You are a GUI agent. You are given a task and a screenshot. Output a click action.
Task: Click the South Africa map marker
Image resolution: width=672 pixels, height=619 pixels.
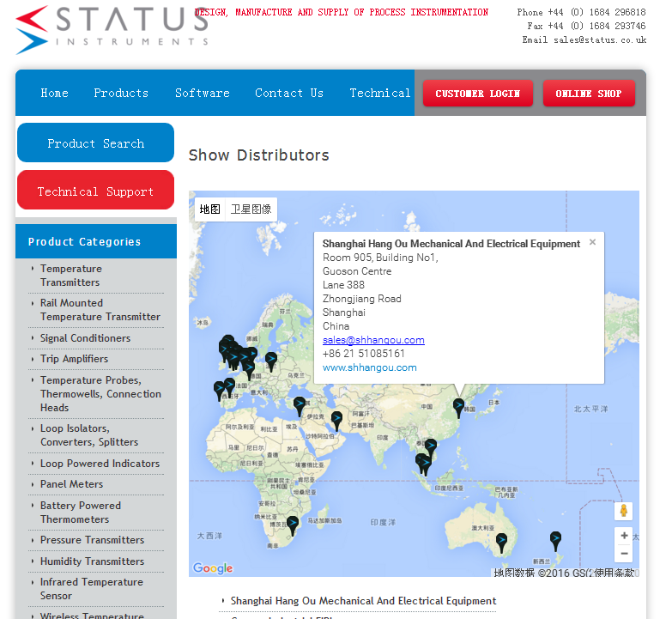(x=293, y=525)
